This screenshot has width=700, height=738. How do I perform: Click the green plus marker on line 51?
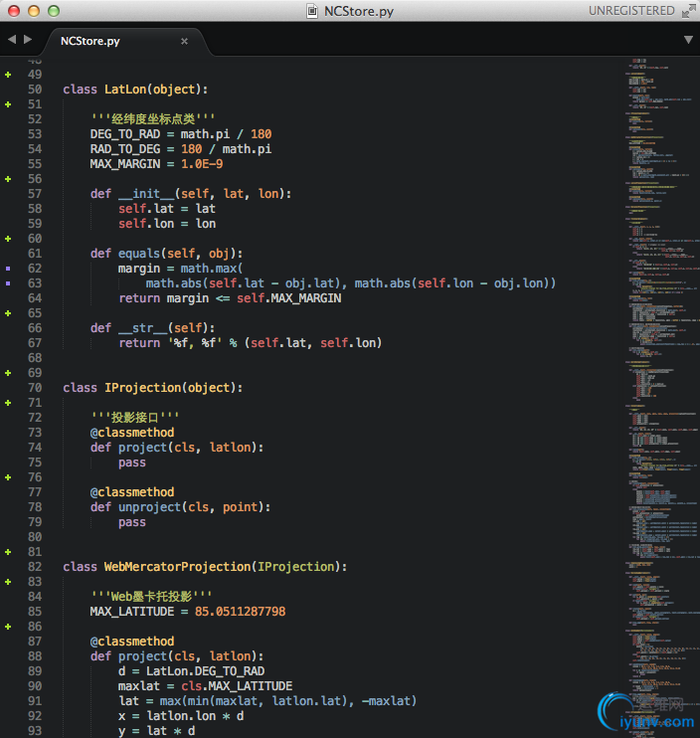point(8,104)
